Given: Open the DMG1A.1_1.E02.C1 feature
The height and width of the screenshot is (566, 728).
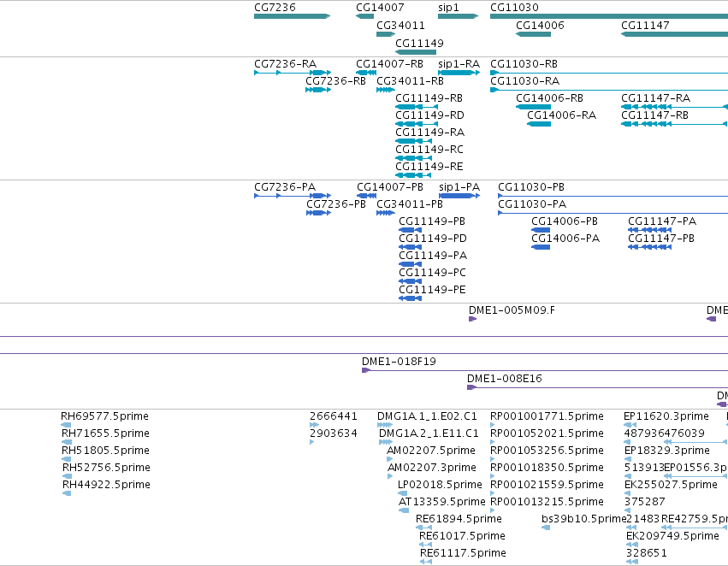Looking at the screenshot, I should [x=385, y=425].
